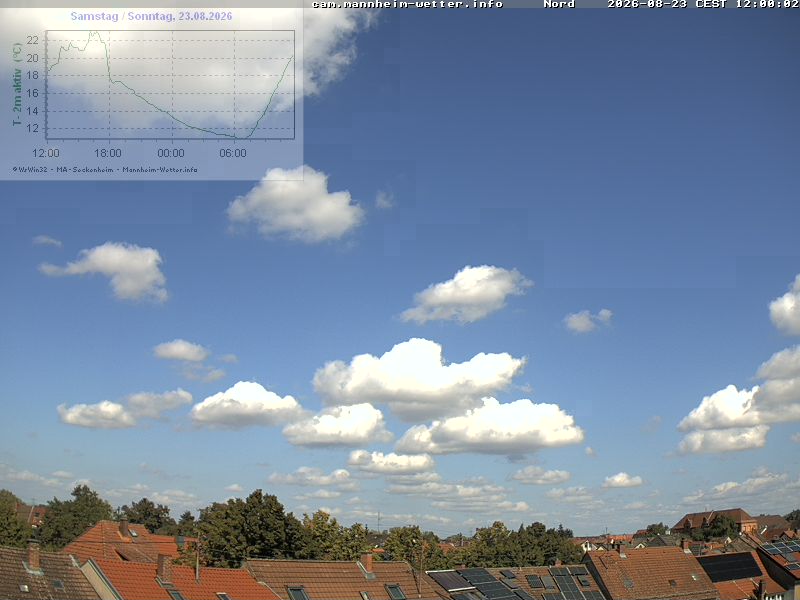Click the WzWin32 MA-Seckenheim credit line

pos(105,169)
